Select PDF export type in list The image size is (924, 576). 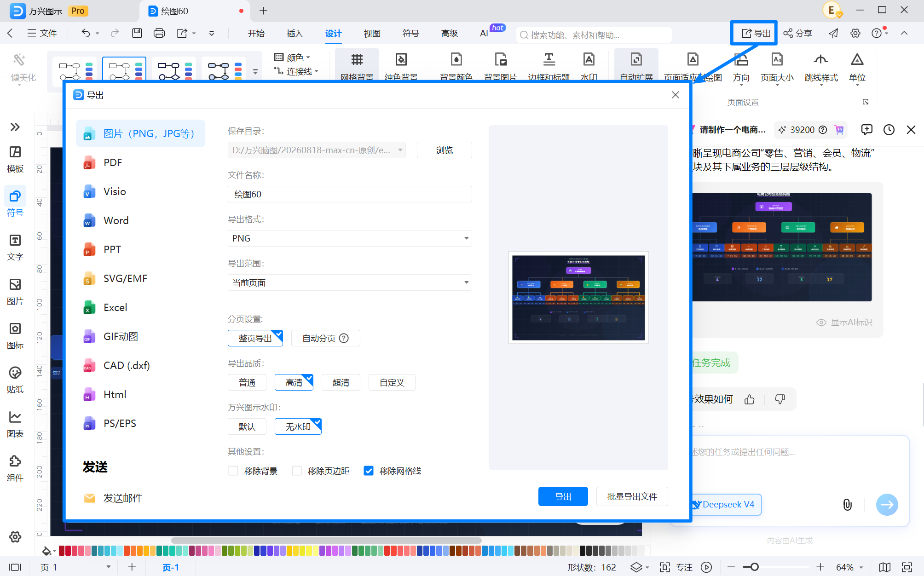click(x=140, y=162)
